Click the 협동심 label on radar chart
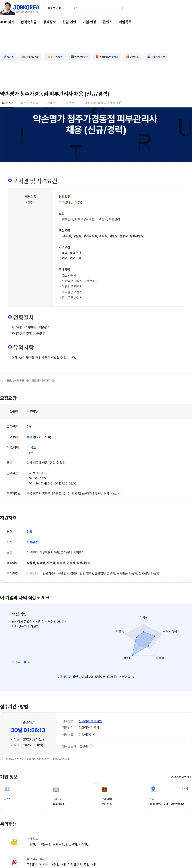Image resolution: width=192 pixels, height=868 pixels. click(127, 658)
